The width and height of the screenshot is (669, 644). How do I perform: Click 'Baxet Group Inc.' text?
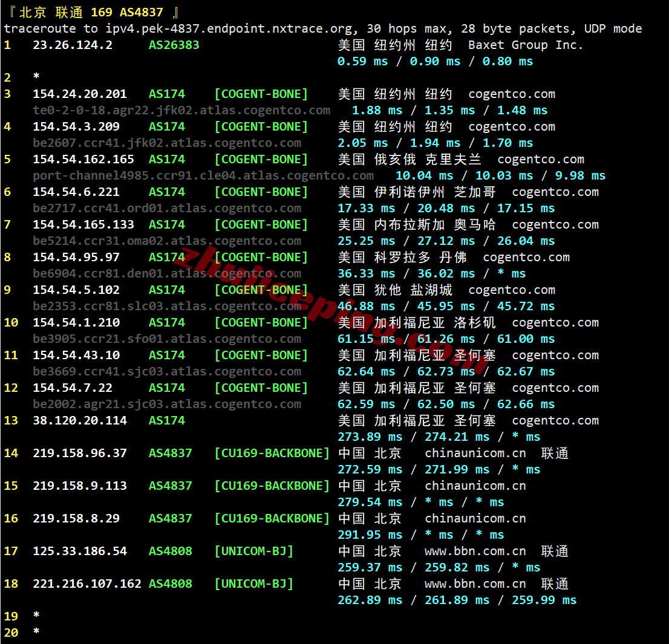point(525,45)
